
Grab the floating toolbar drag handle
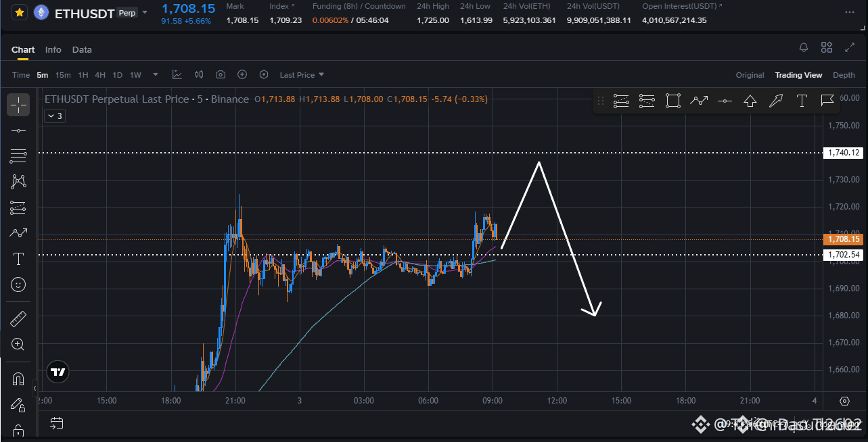(x=600, y=101)
